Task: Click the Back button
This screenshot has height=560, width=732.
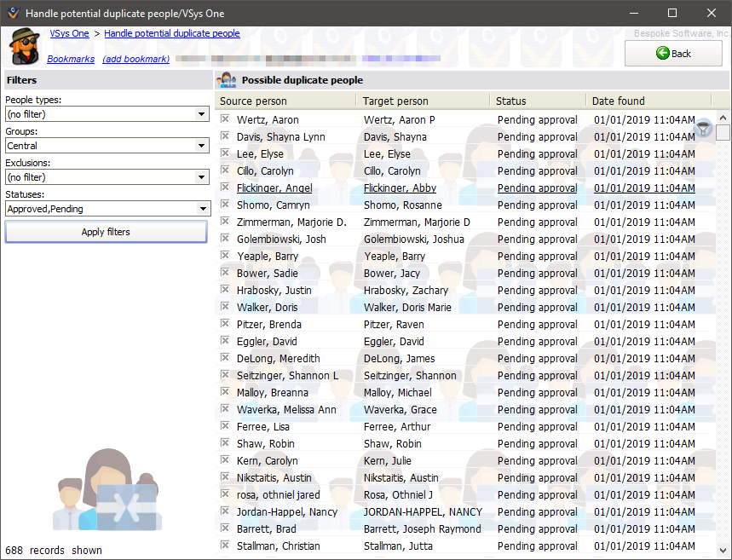Action: click(673, 53)
